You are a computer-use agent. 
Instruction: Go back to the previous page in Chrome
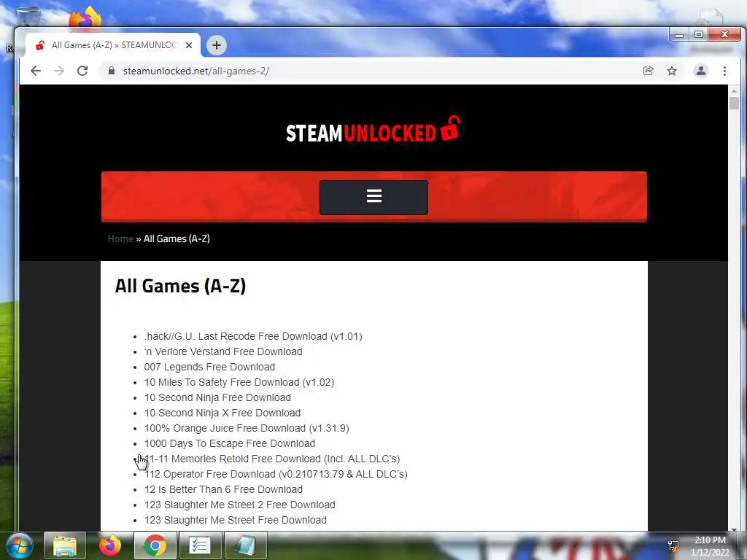(x=36, y=71)
